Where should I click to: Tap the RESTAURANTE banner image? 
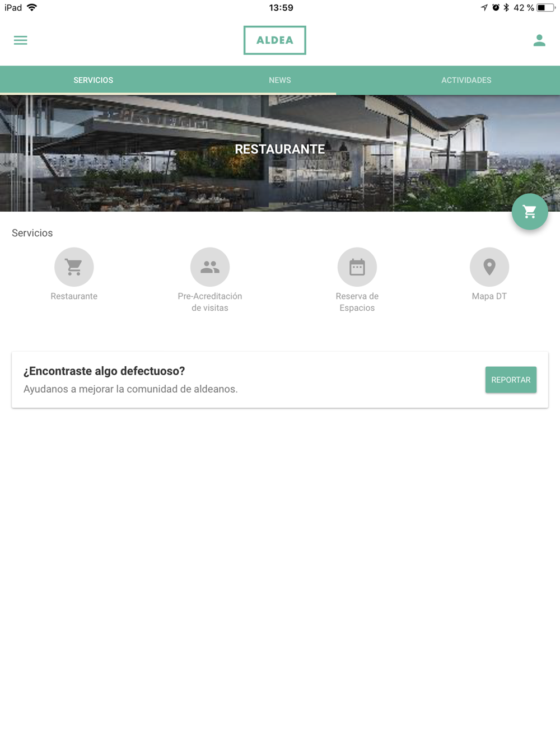click(280, 153)
